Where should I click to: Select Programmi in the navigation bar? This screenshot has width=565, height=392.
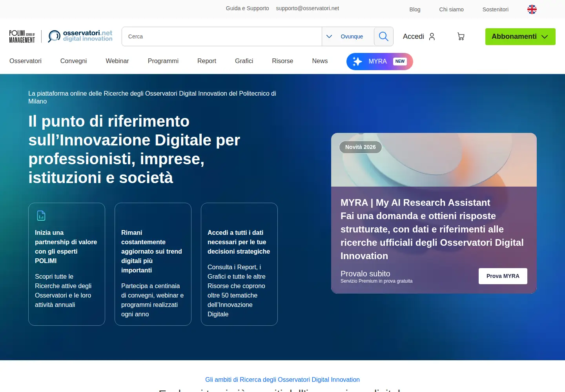pyautogui.click(x=163, y=61)
